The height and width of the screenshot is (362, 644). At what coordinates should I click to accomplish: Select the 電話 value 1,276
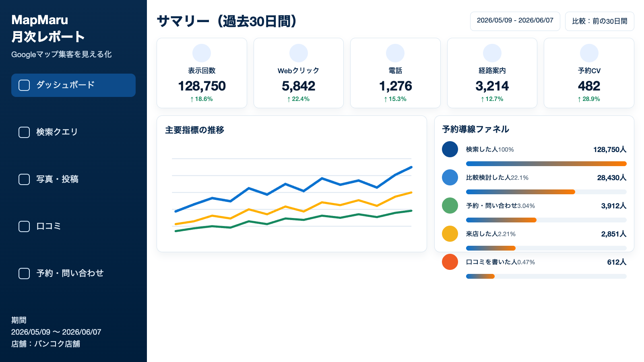tap(395, 86)
